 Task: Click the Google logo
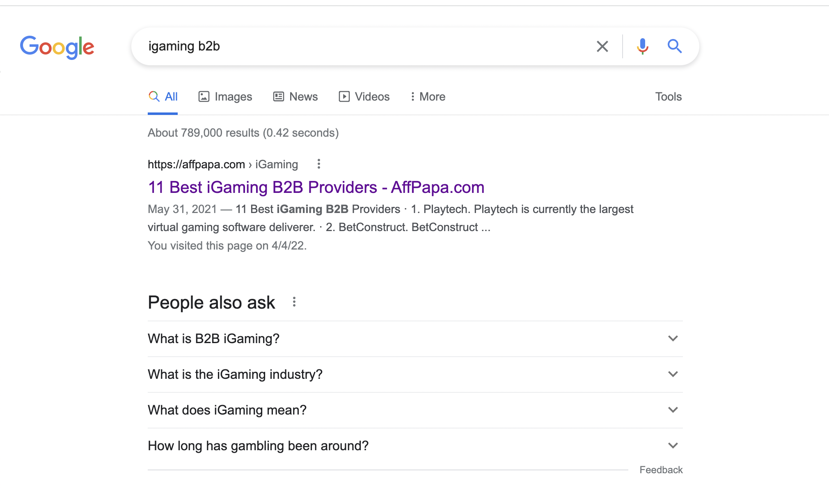(x=57, y=47)
